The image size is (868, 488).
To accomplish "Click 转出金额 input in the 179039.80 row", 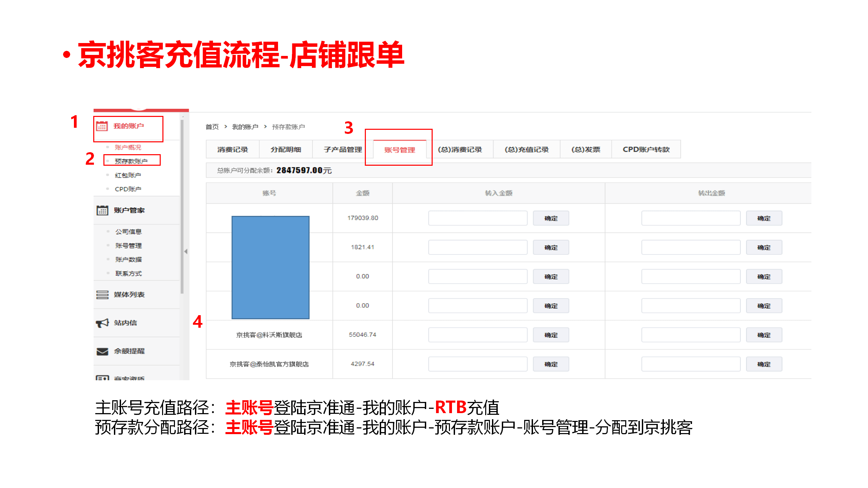I will click(690, 218).
